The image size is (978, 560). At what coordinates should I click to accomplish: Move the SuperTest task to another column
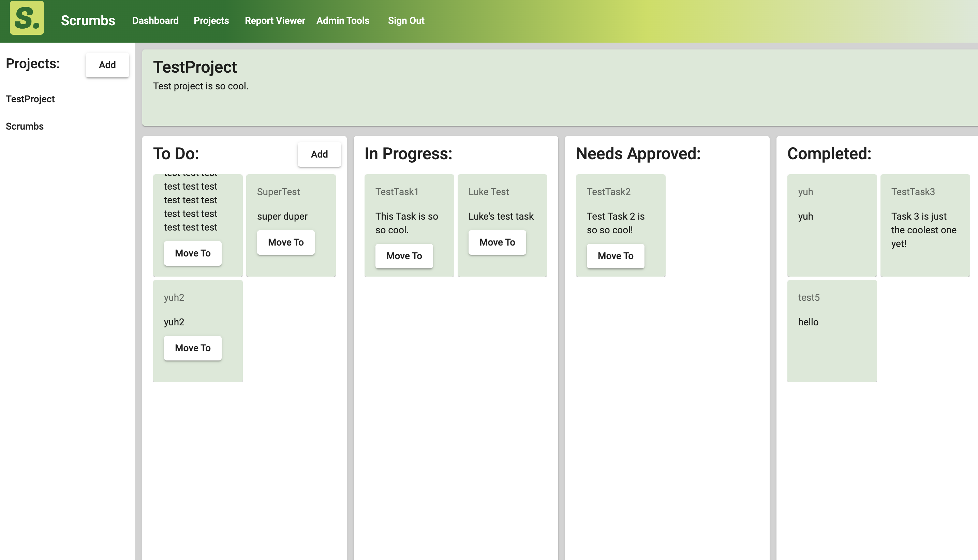(286, 242)
